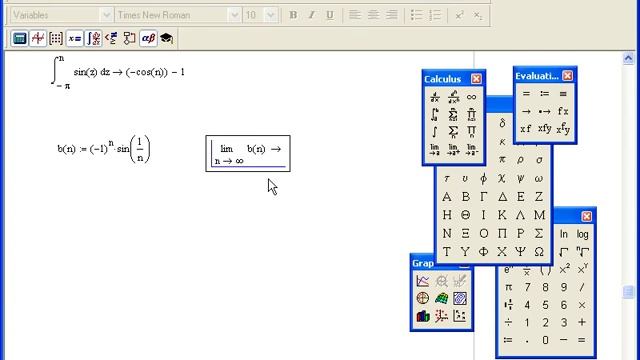Click capital Delta in Greek palette
The width and height of the screenshot is (640, 360).
(502, 197)
